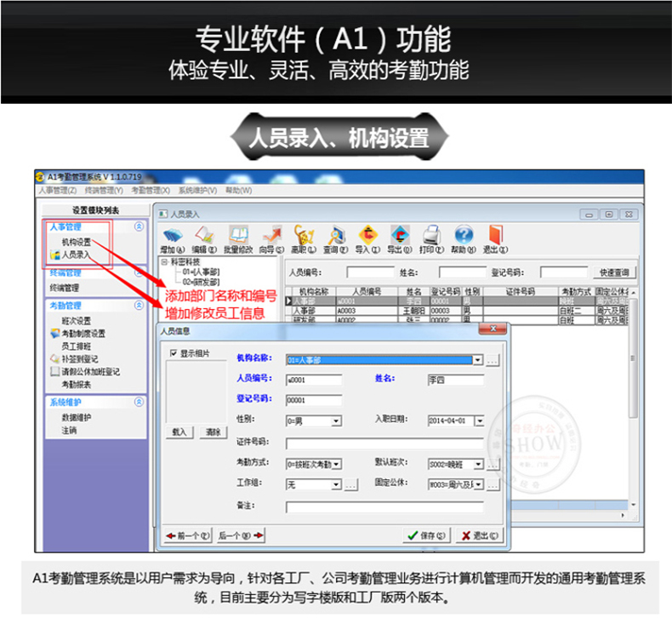672x618 pixels.
Task: Collapse the 科密科技 tree node
Action: click(x=164, y=261)
